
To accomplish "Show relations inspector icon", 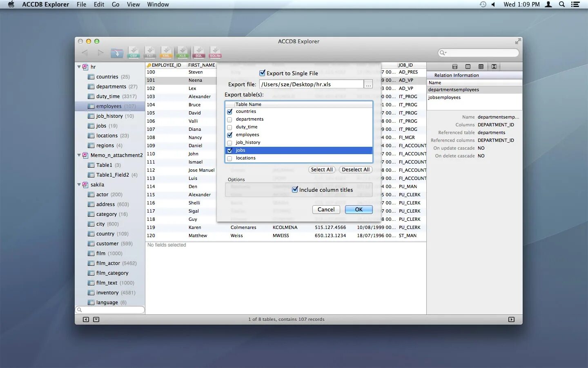I will tap(494, 67).
